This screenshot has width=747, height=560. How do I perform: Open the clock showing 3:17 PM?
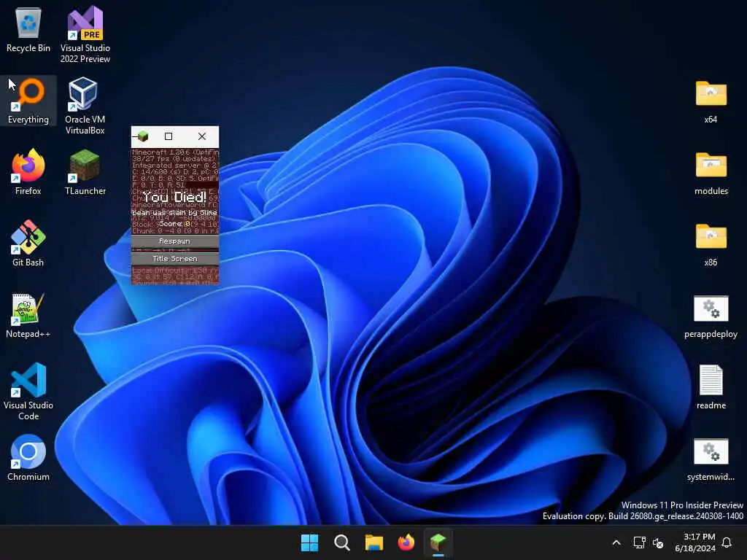click(695, 542)
